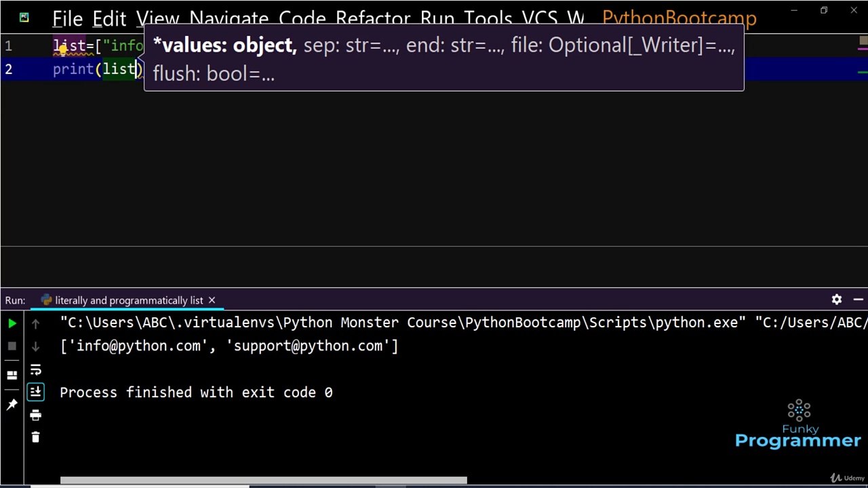Print the console output with the printer icon
The height and width of the screenshot is (488, 868).
tap(36, 415)
